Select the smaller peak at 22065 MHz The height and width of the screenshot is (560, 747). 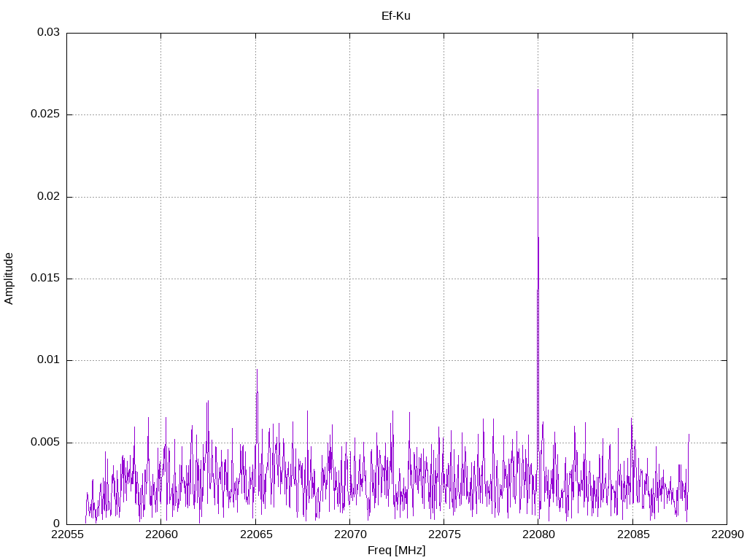256,372
